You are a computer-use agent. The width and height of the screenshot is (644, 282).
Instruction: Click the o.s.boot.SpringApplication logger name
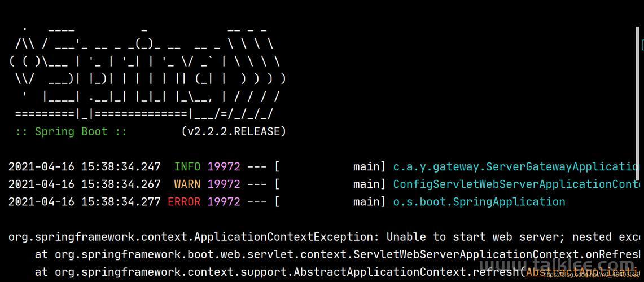pos(479,202)
